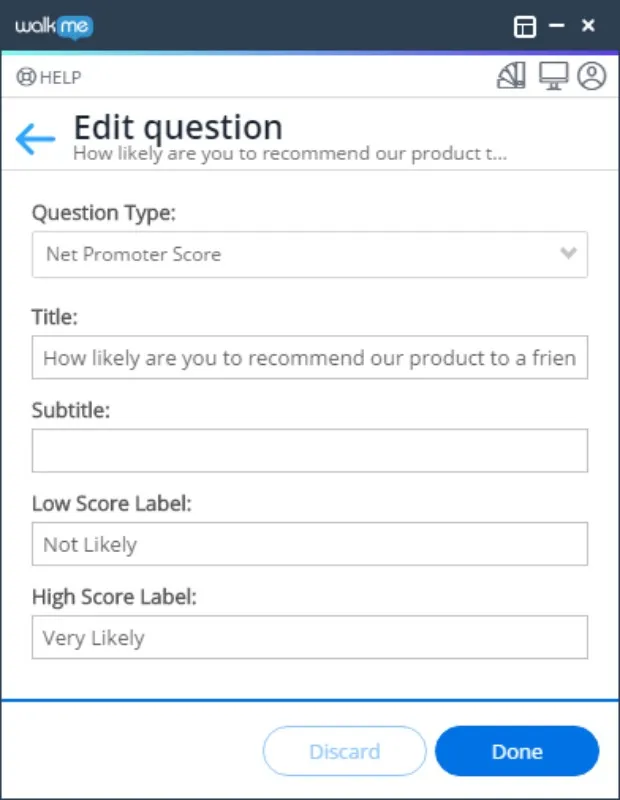620x800 pixels.
Task: Click the Done button
Action: (x=517, y=751)
